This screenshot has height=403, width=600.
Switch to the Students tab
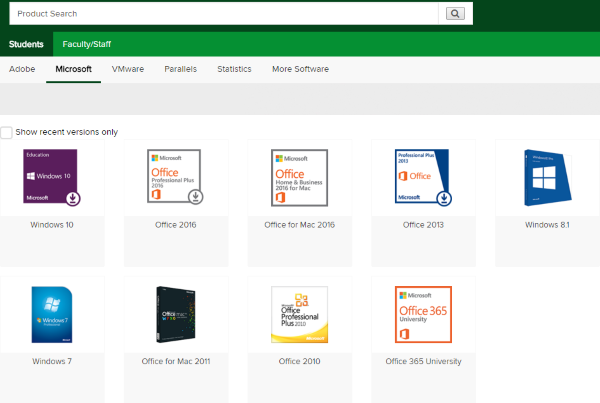click(26, 44)
